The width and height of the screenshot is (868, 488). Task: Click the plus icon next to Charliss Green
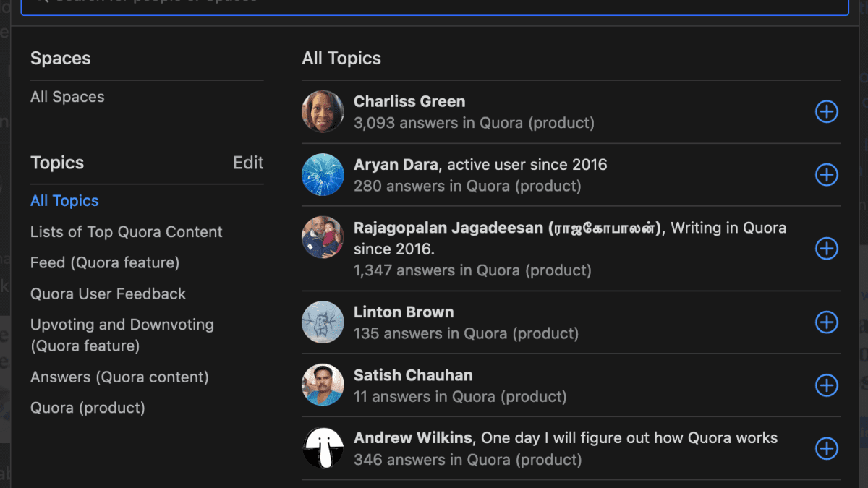point(826,112)
